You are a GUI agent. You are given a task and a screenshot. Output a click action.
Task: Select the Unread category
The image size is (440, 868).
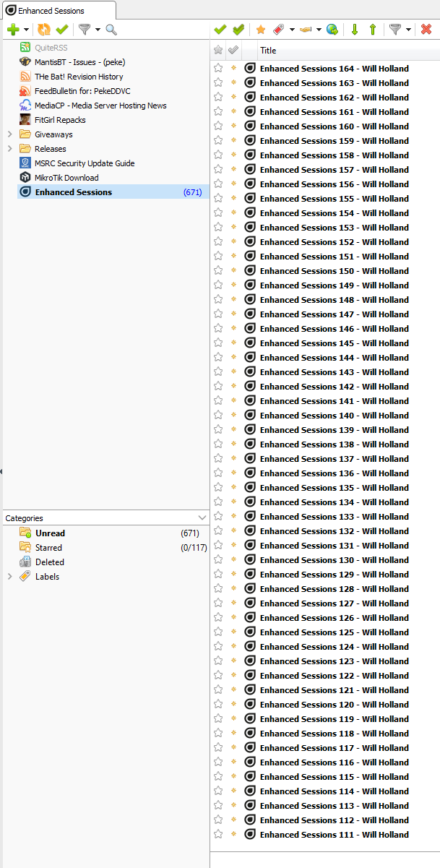click(50, 533)
